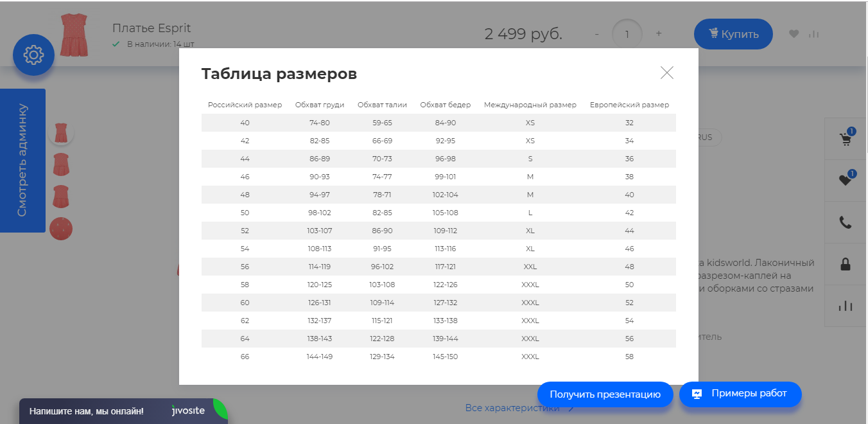The image size is (868, 424).
Task: Increase quantity with plus button
Action: click(x=659, y=34)
